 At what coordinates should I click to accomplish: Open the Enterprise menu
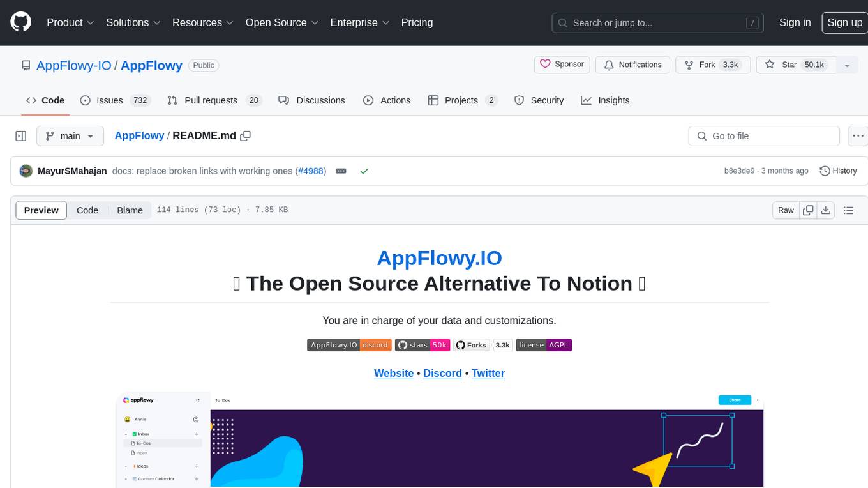[x=359, y=22]
